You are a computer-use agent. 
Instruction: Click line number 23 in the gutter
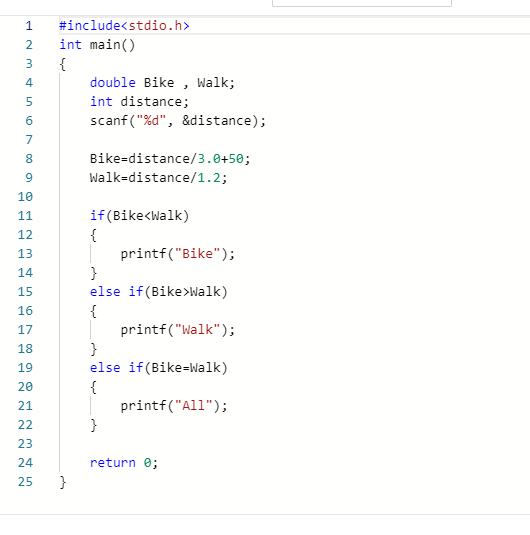[x=25, y=444]
